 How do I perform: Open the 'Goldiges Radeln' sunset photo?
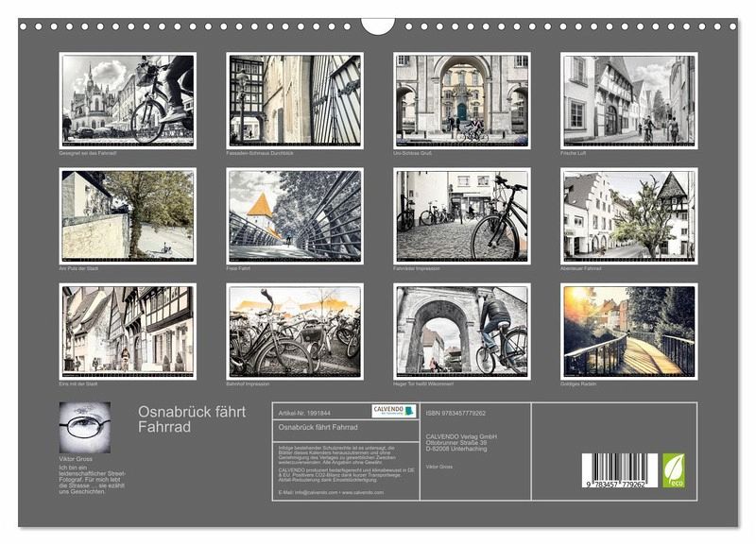pos(628,332)
